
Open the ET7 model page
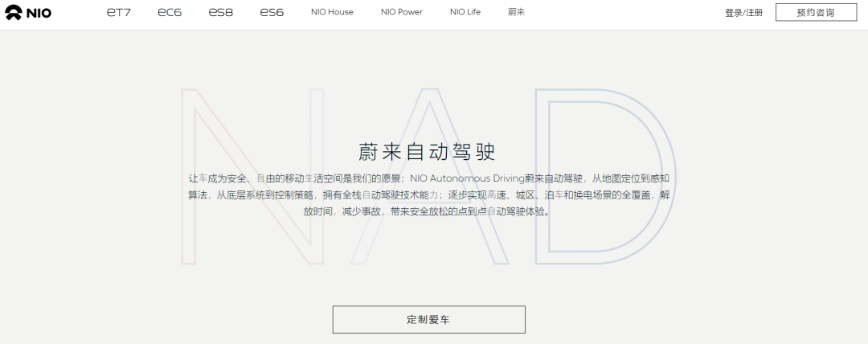[119, 12]
